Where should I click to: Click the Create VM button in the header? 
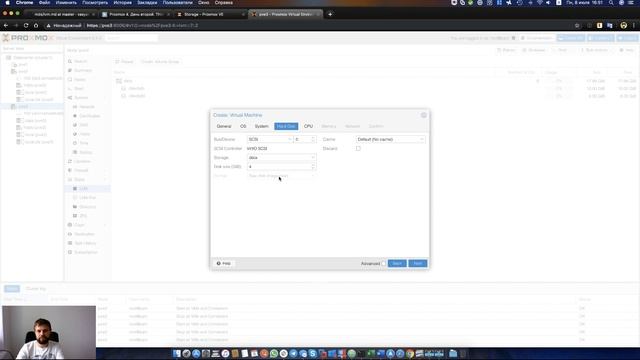click(571, 38)
